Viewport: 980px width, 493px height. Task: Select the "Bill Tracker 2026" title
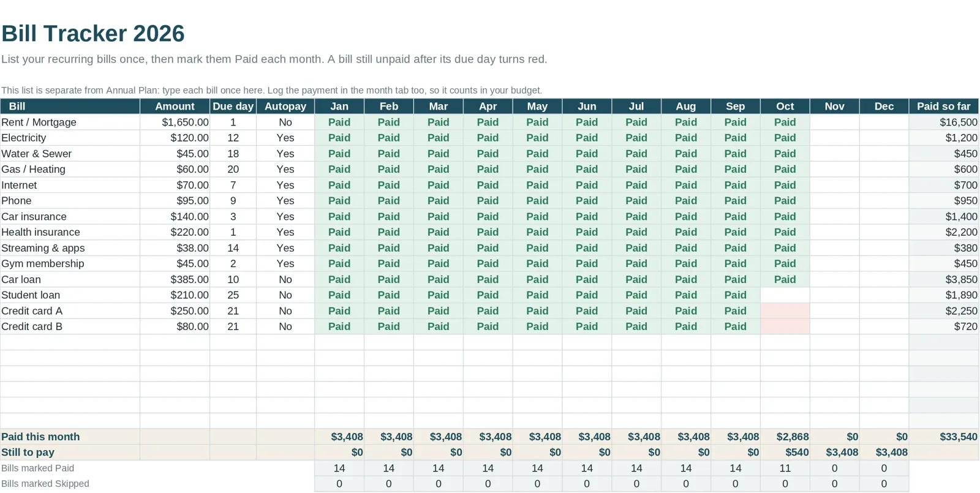[x=93, y=34]
